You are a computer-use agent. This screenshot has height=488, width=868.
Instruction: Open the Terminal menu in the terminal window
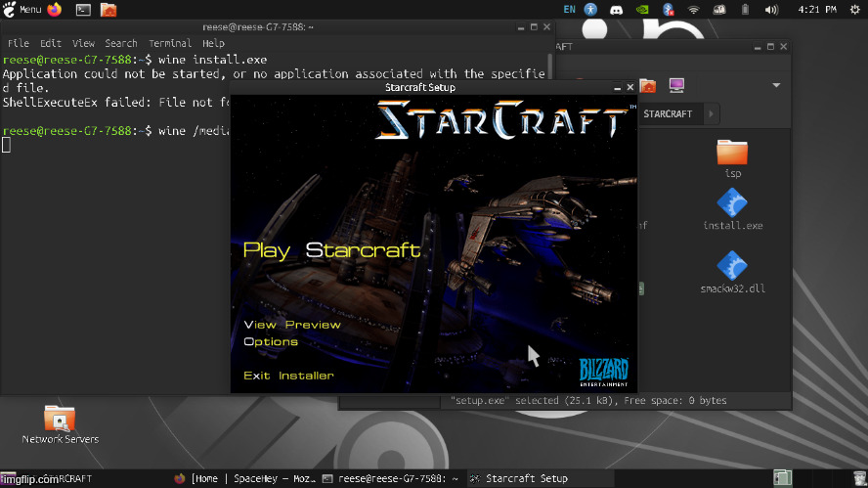pos(170,43)
